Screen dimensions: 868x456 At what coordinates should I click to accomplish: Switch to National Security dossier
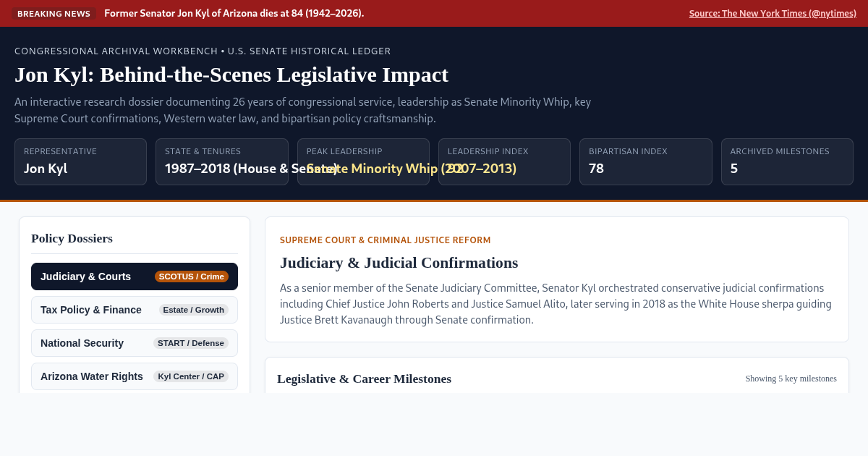point(135,343)
